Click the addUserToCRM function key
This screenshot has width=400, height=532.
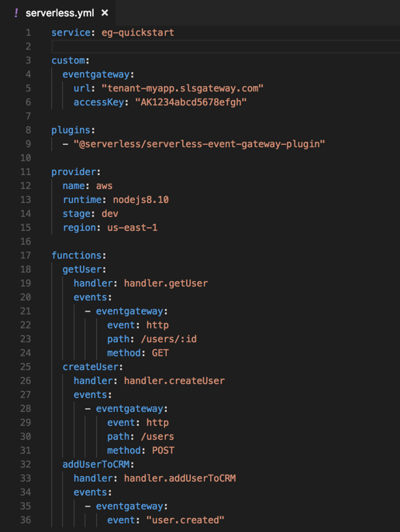96,465
